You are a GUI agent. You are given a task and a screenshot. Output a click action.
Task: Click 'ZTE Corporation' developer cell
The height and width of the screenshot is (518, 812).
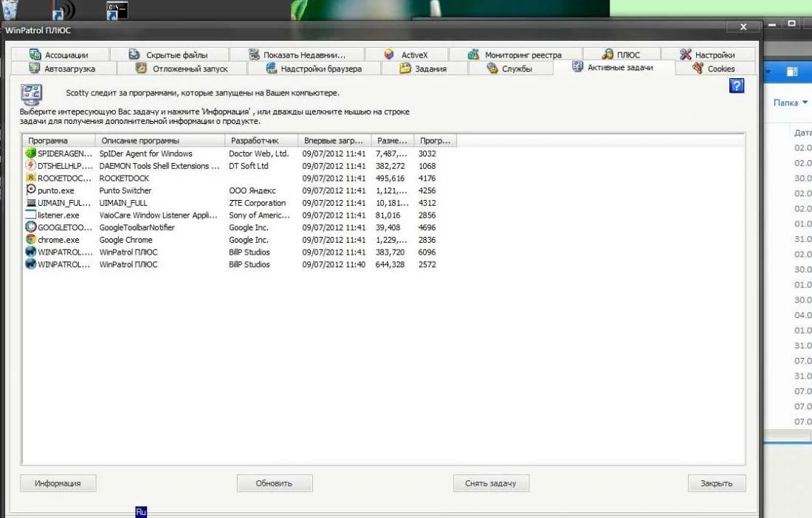[x=258, y=203]
